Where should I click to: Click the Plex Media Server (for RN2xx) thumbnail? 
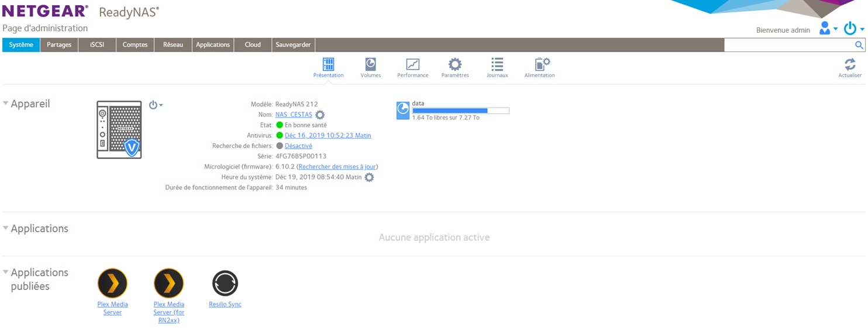(x=168, y=284)
